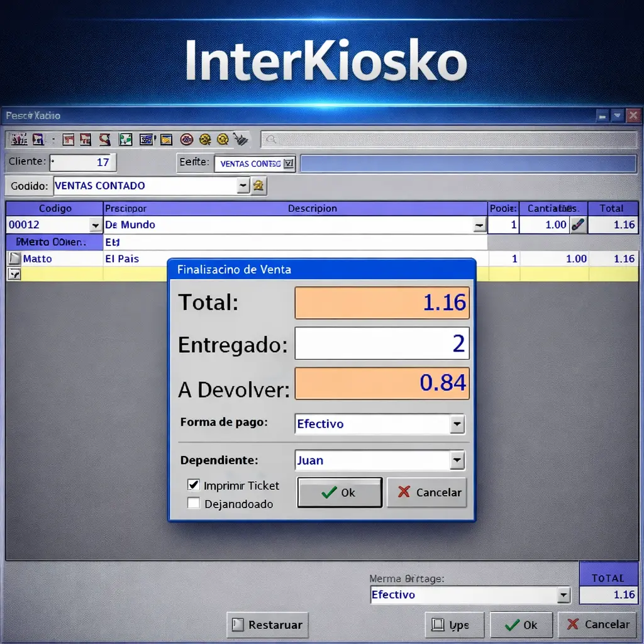Viewport: 644px width, 644px height.
Task: Click the Ups button at the bottom
Action: (x=454, y=625)
